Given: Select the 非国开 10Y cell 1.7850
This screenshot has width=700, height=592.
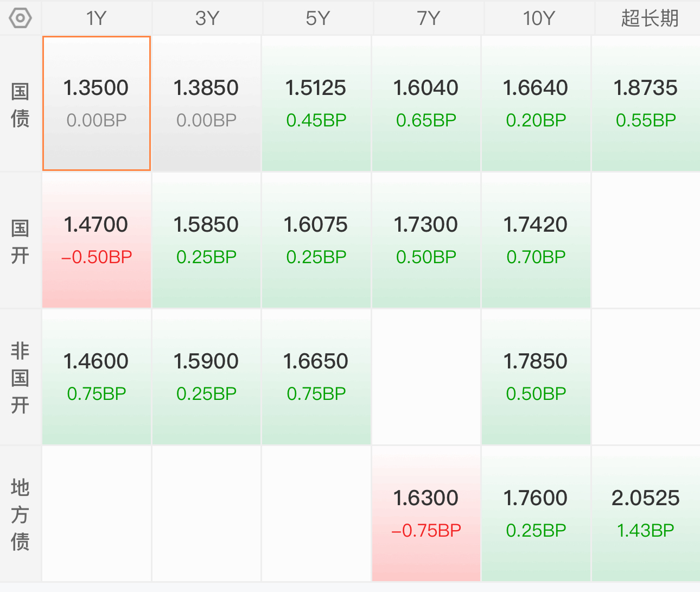Looking at the screenshot, I should [x=536, y=377].
